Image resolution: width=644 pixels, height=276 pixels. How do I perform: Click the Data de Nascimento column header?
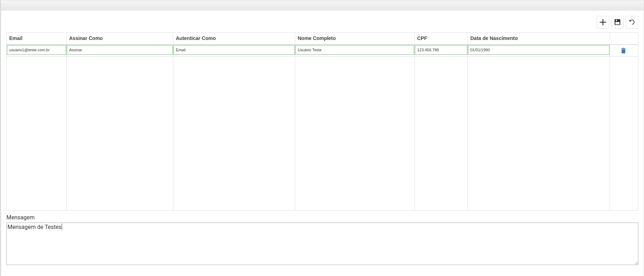tap(494, 38)
